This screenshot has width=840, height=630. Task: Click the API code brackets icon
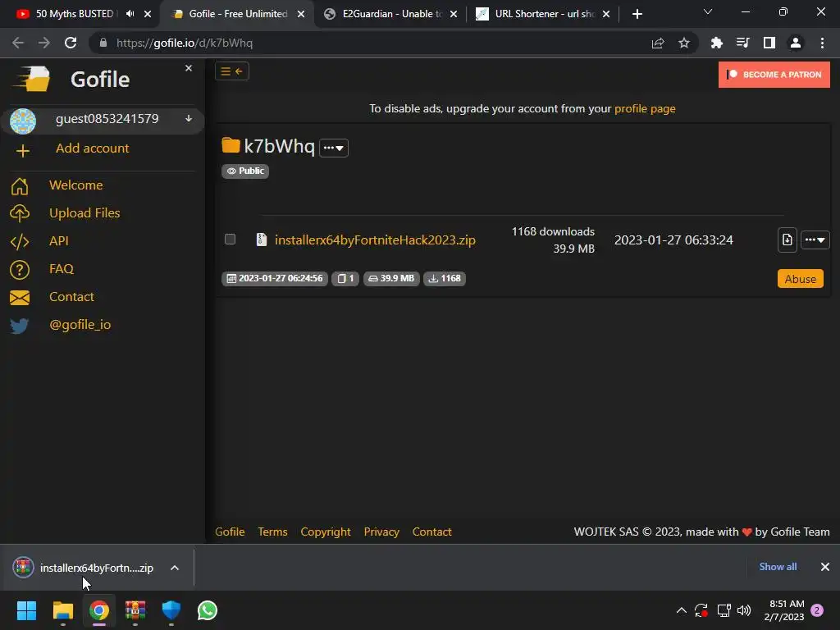[20, 242]
